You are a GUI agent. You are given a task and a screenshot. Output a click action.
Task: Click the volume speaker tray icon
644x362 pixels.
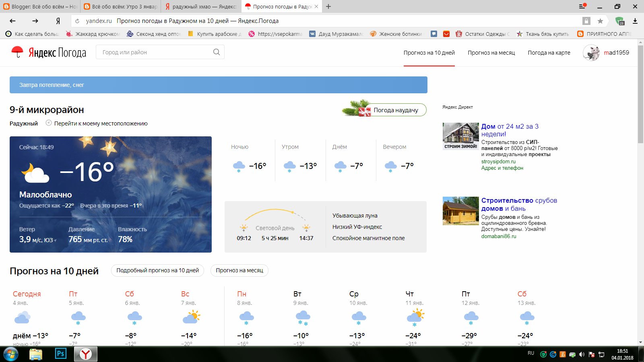coord(582,354)
